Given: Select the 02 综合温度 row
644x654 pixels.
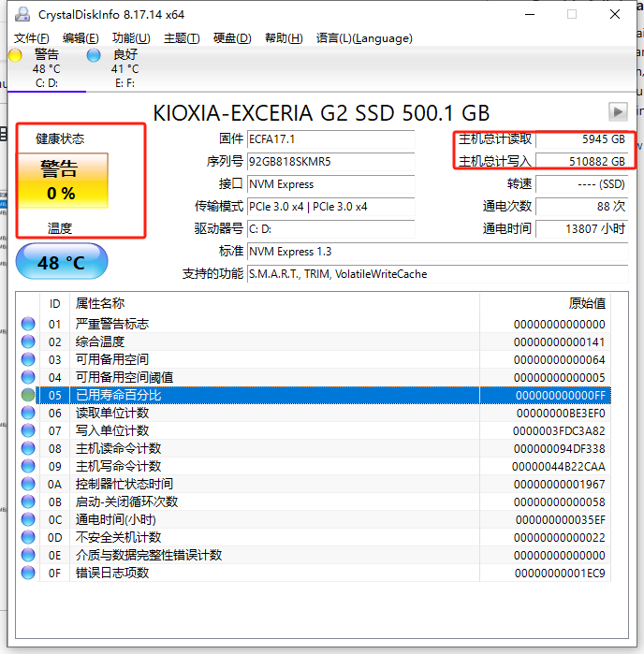Looking at the screenshot, I should coord(315,342).
